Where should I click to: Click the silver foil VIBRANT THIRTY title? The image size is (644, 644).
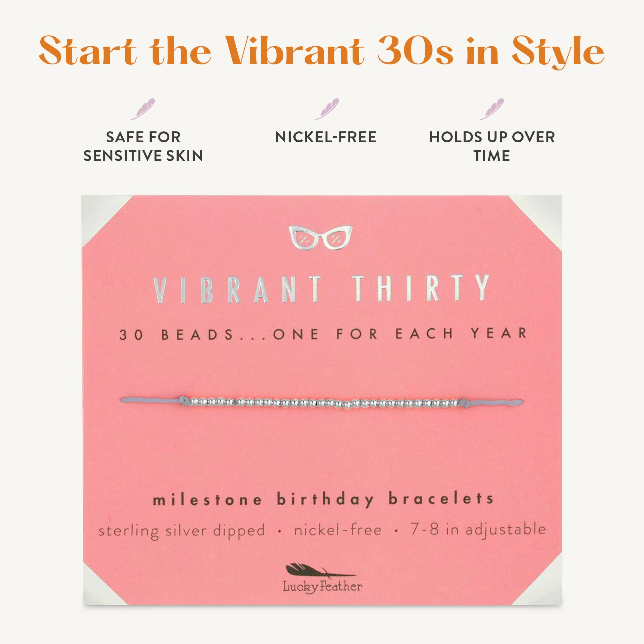pos(321,289)
